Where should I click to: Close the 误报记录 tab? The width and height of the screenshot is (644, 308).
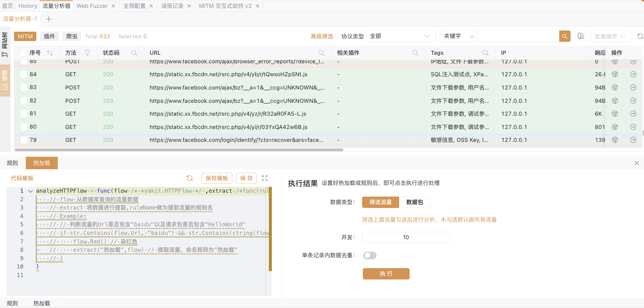[x=189, y=6]
